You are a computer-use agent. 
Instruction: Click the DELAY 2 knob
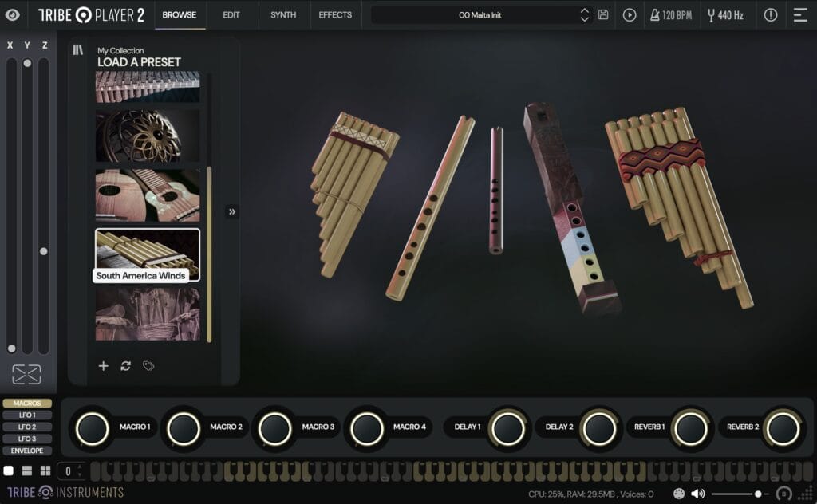599,429
